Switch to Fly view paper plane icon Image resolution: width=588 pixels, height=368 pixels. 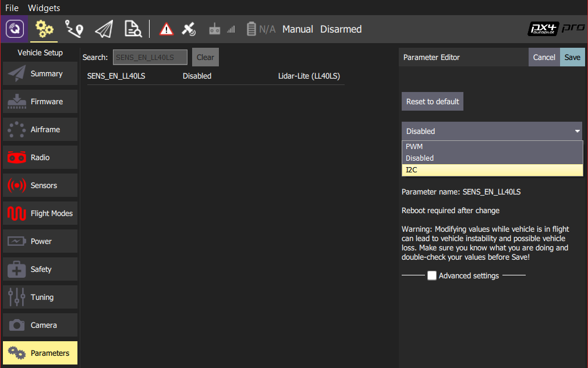point(104,29)
